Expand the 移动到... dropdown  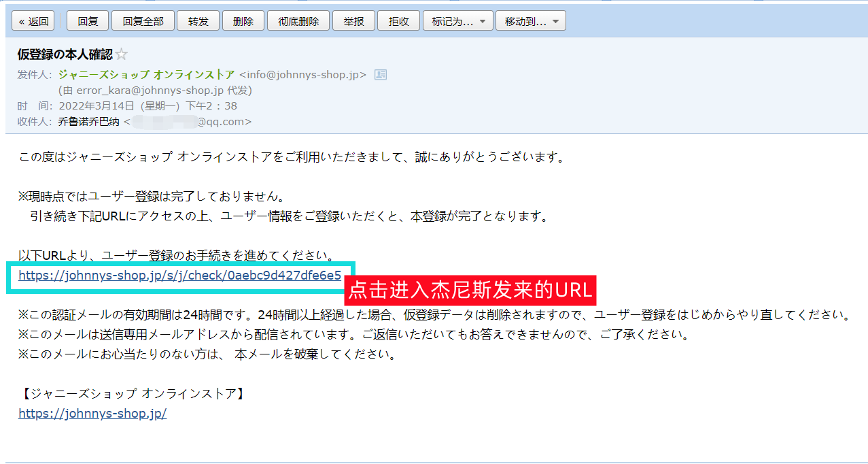pos(531,21)
